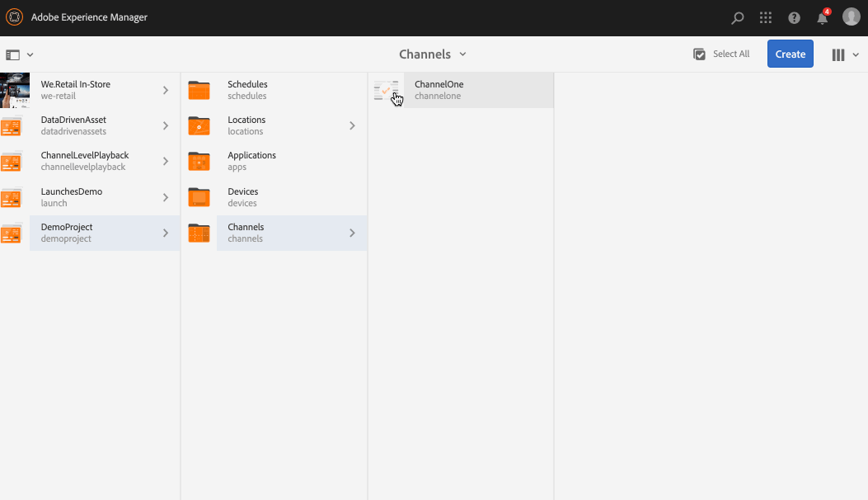This screenshot has height=500, width=868.
Task: Select the Applications folder icon
Action: pos(199,162)
